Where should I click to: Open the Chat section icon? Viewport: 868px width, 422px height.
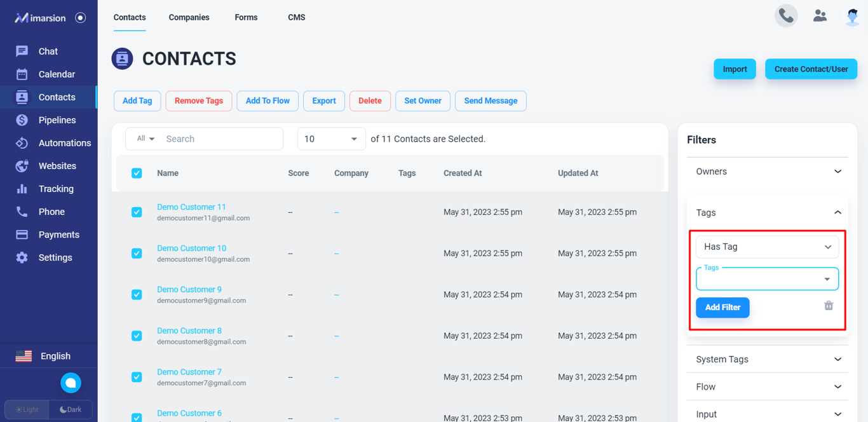22,51
